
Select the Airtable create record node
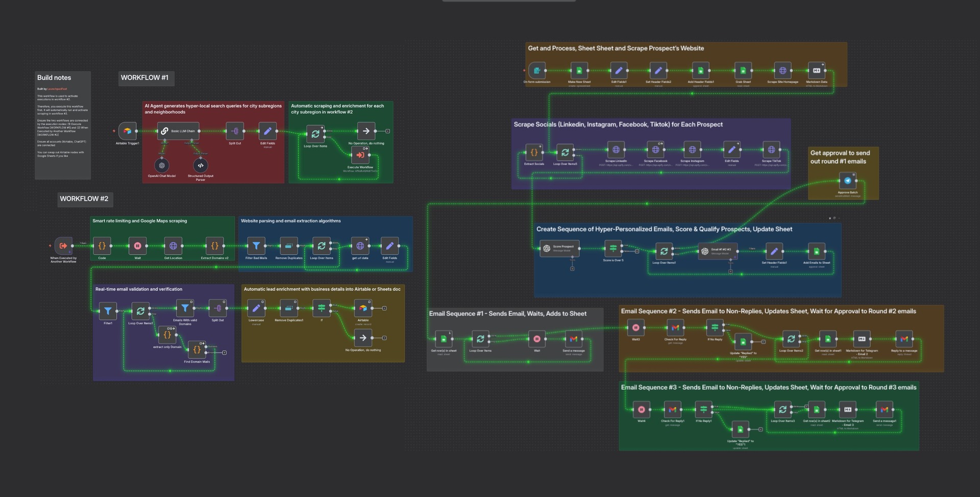(x=364, y=307)
